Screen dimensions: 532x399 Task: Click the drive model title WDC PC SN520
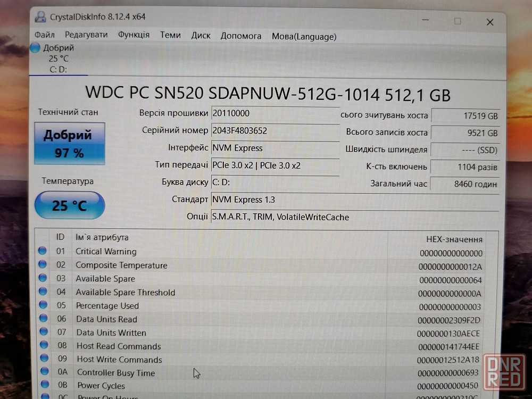point(268,93)
